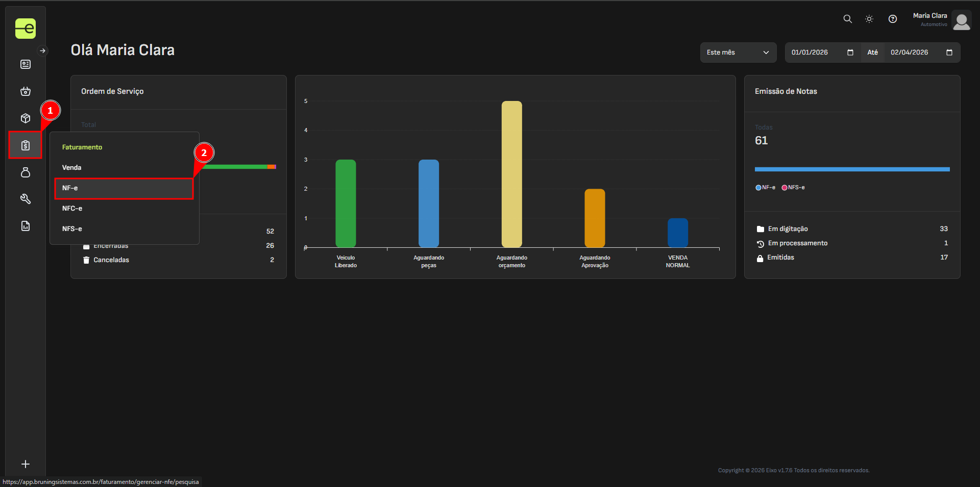The width and height of the screenshot is (980, 487).
Task: Open the shopping basket sidebar icon
Action: pos(26,91)
